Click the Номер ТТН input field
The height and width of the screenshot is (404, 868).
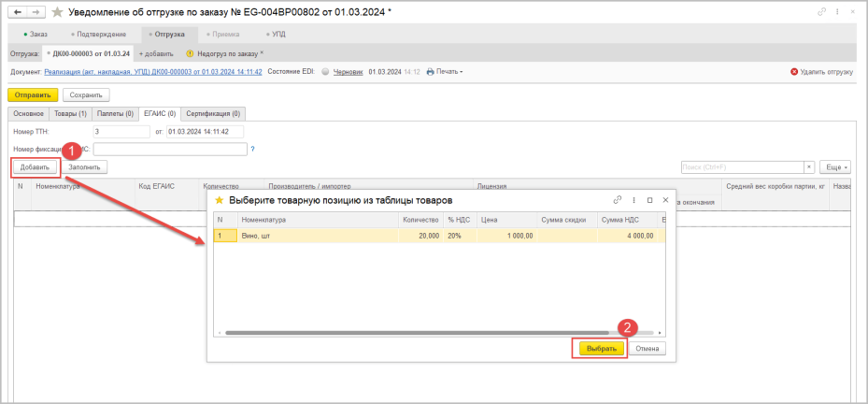tap(121, 132)
